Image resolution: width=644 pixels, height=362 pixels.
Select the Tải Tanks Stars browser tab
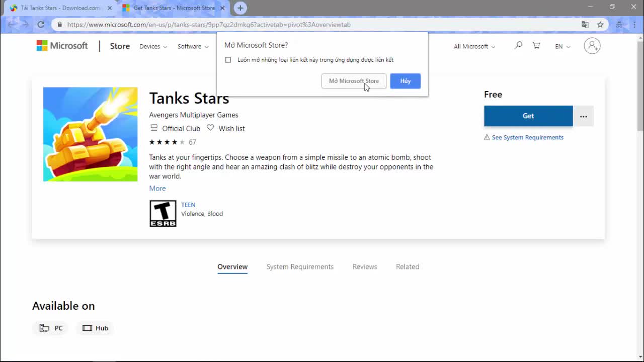tap(60, 8)
